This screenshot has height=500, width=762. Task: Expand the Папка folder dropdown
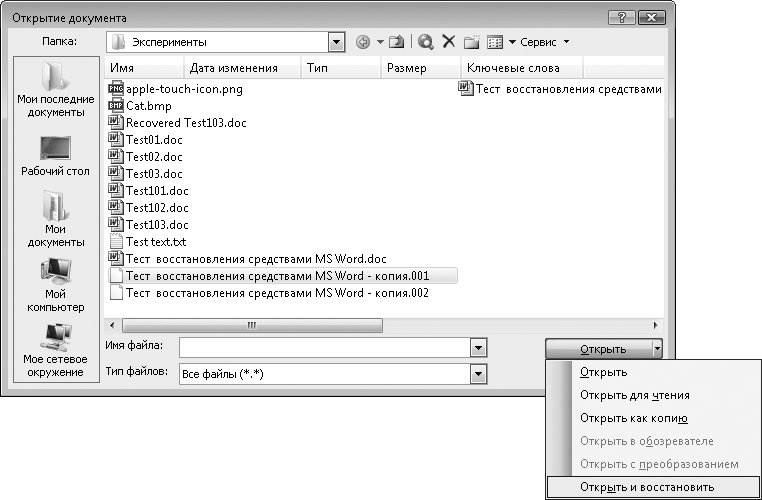(x=336, y=42)
